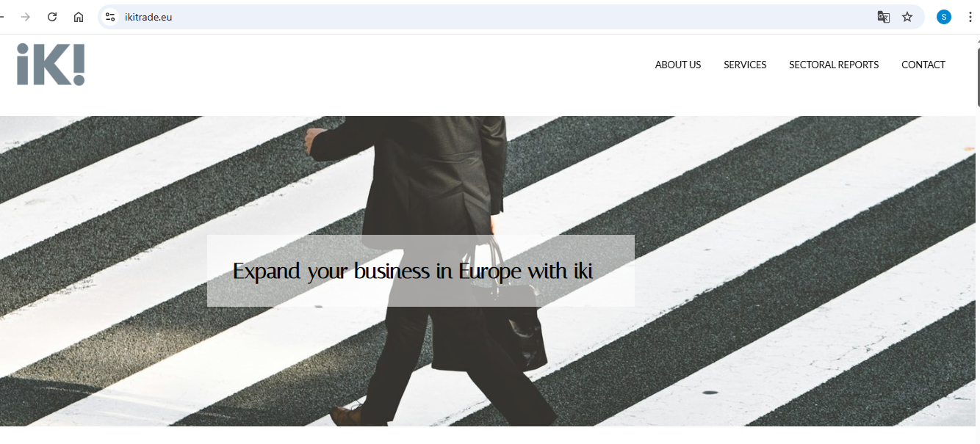Viewport: 980px width, 444px height.
Task: Open the ABOUT US menu item
Action: (x=678, y=65)
